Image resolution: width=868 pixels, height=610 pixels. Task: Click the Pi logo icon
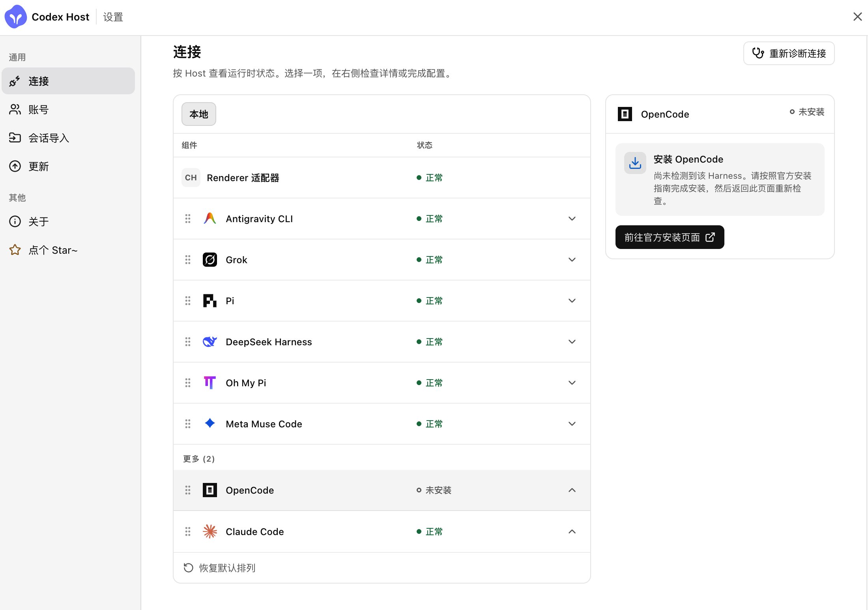pyautogui.click(x=210, y=301)
